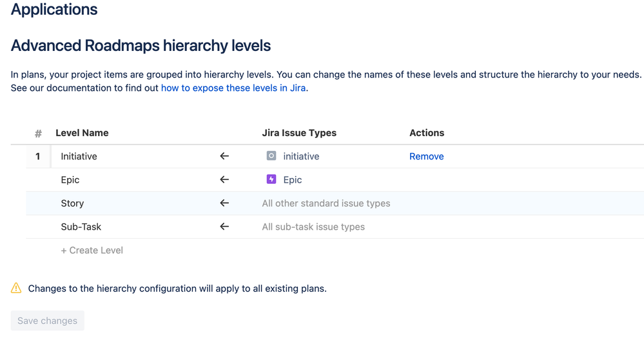Viewport: 644px width, 342px height.
Task: Edit the Story level name field
Action: [72, 203]
